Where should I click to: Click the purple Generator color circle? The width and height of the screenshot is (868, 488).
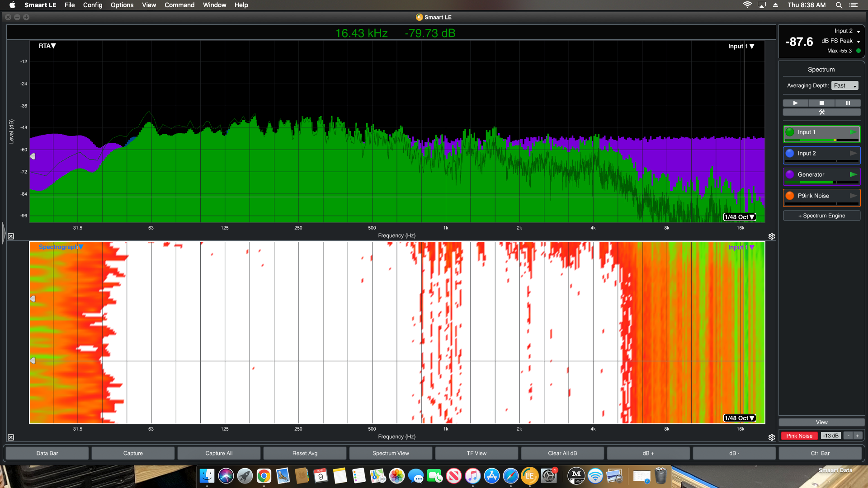790,174
